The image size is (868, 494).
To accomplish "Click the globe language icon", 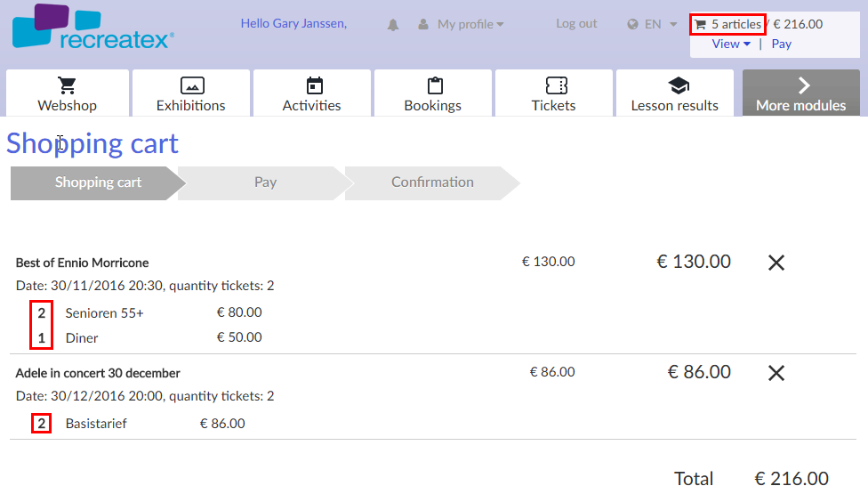I will pyautogui.click(x=632, y=25).
